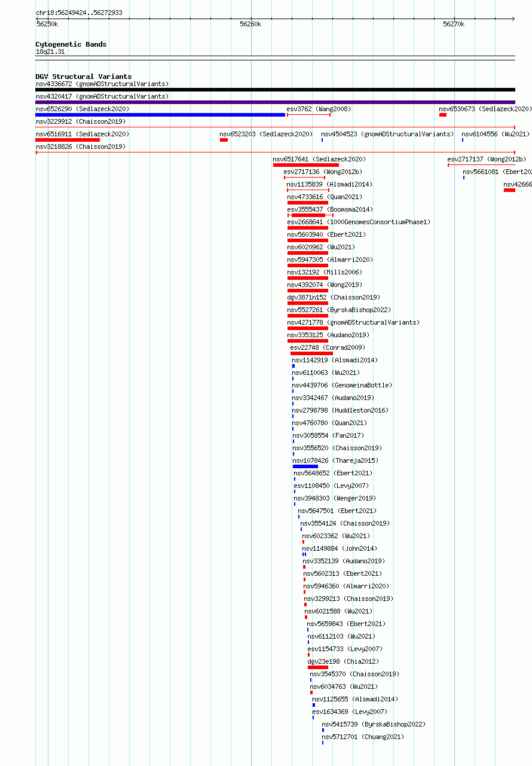This screenshot has width=532, height=766.
Task: Click nsv5415739 (ByrskaBishop2022) label
Action: (374, 724)
